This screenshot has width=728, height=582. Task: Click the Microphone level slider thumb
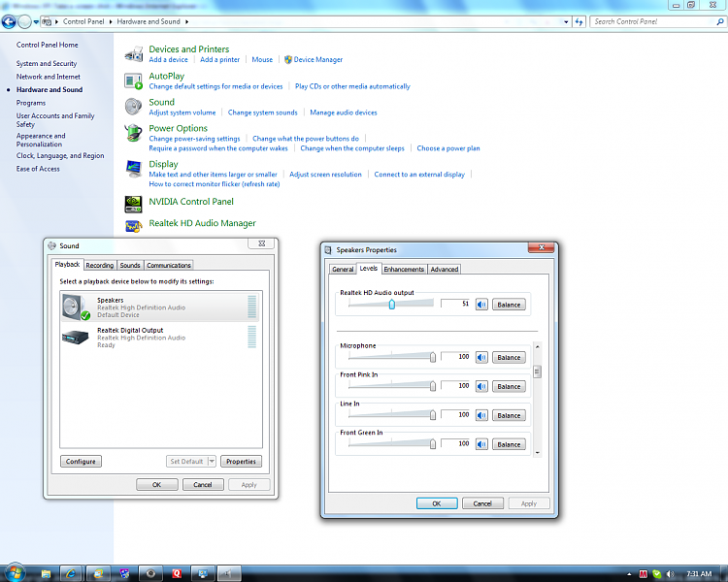[433, 357]
